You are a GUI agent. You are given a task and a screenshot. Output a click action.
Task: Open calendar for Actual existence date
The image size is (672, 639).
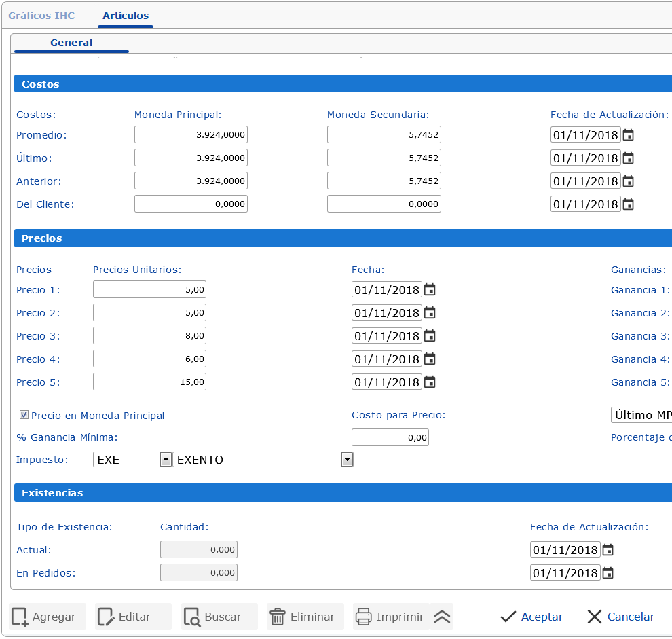click(x=608, y=550)
